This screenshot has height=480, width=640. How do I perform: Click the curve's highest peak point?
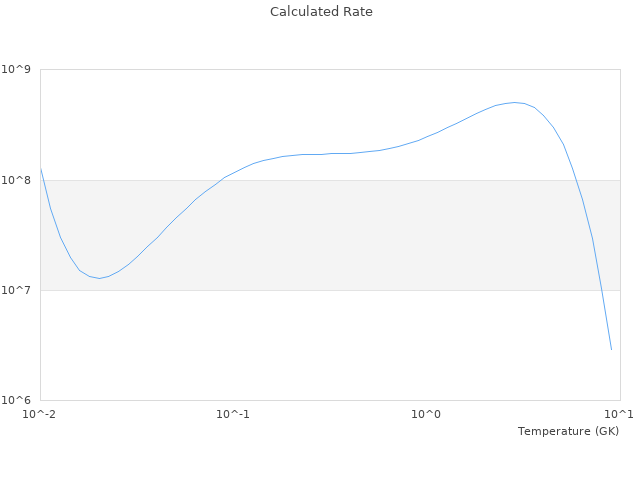point(515,102)
